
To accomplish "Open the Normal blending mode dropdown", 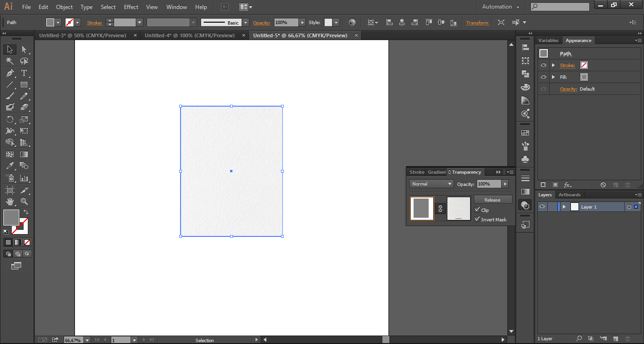I will coord(431,184).
